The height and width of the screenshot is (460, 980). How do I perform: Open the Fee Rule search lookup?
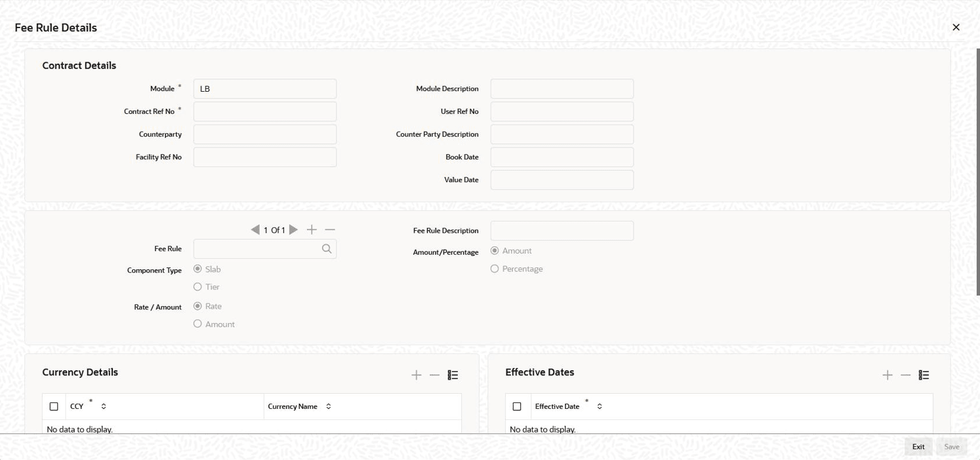327,249
